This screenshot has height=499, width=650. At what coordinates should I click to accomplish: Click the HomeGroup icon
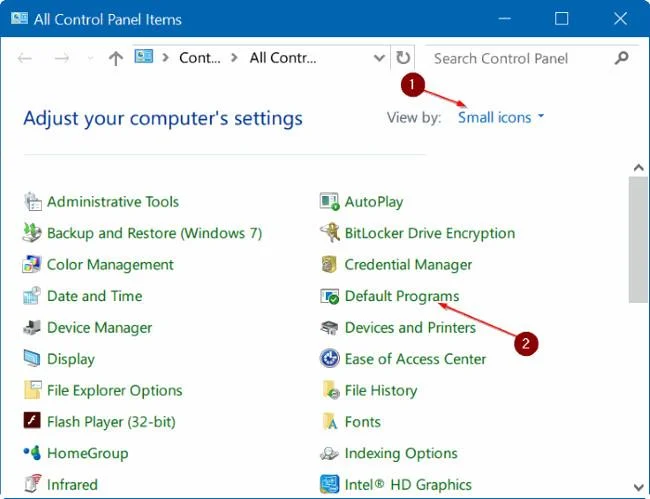32,453
